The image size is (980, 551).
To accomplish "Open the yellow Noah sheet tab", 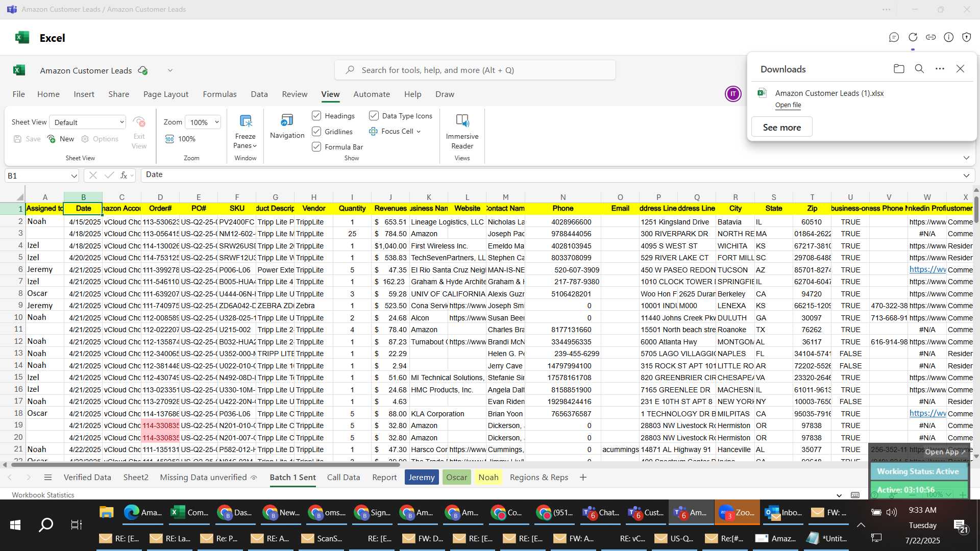I will (x=488, y=478).
